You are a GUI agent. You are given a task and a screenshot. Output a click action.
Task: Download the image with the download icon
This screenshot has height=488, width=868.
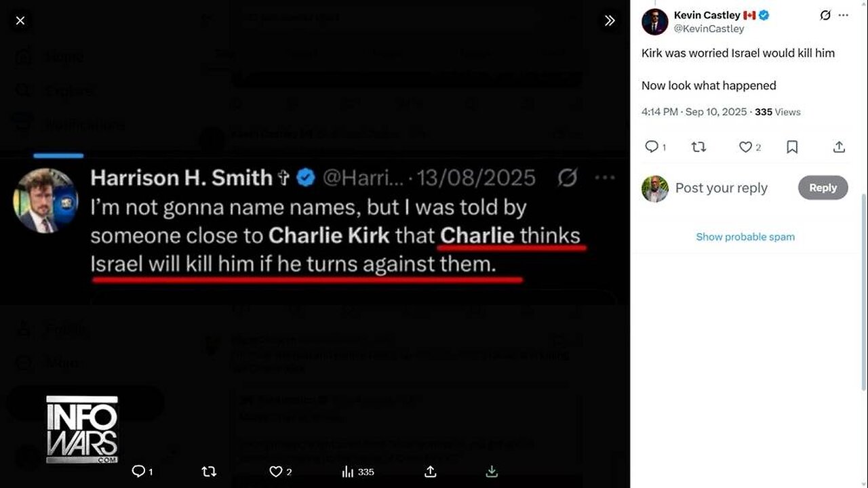tap(492, 471)
